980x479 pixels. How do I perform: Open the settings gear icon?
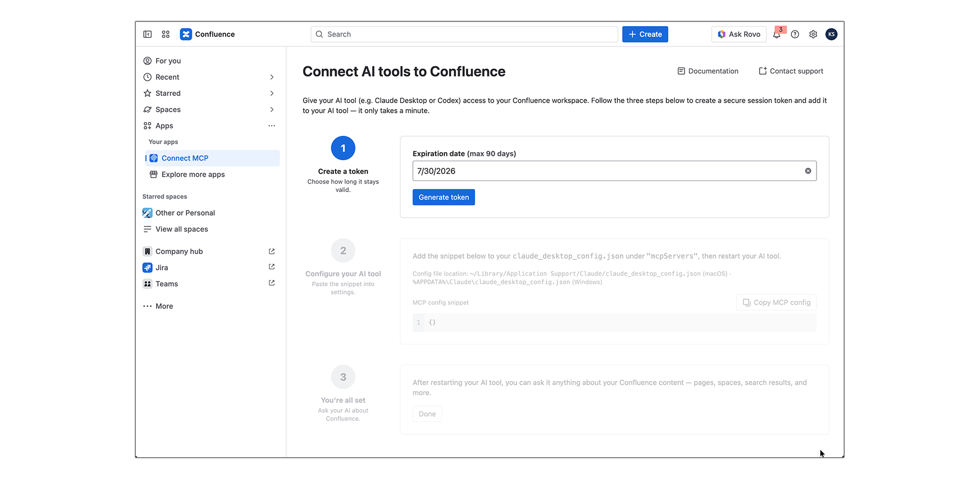pos(813,34)
